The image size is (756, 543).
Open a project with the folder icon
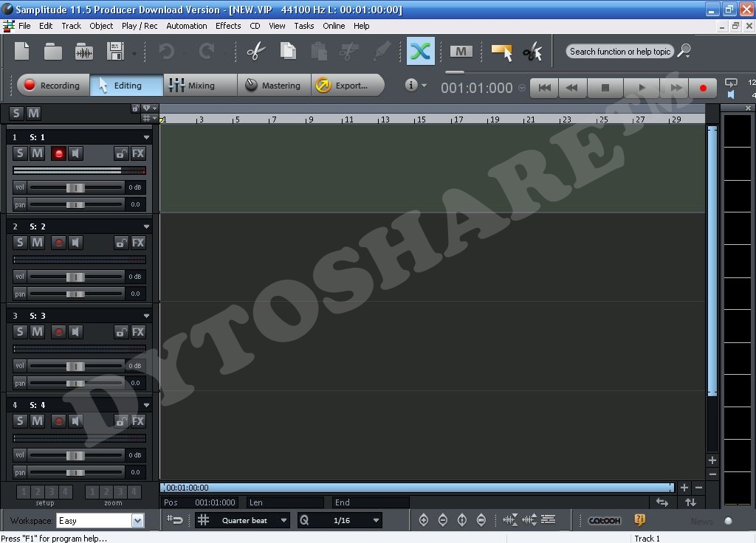pos(52,51)
